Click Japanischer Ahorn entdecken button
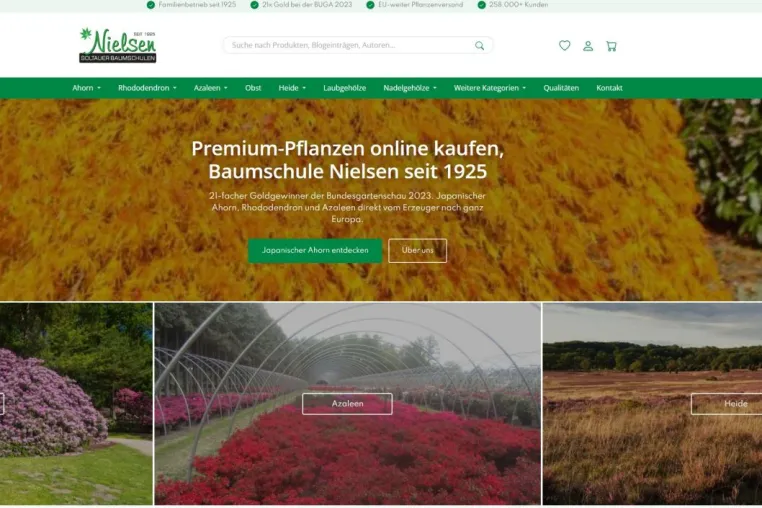762x508 pixels. 315,250
